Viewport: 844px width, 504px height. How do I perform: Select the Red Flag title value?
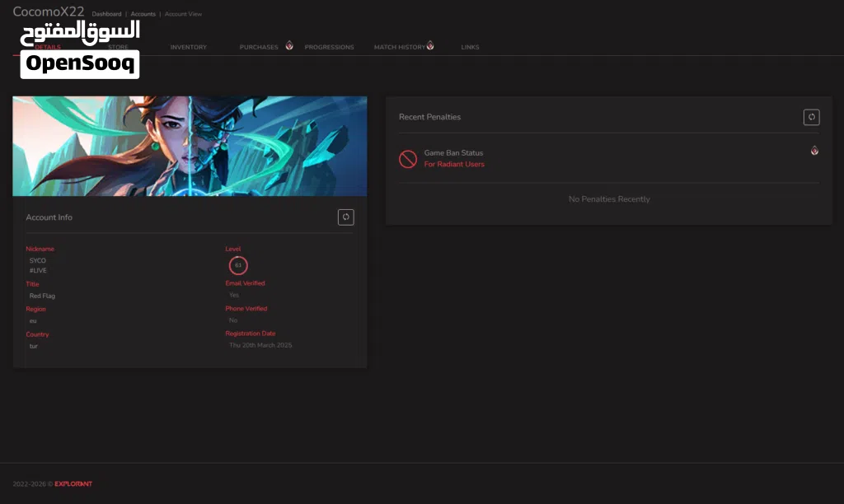point(42,296)
